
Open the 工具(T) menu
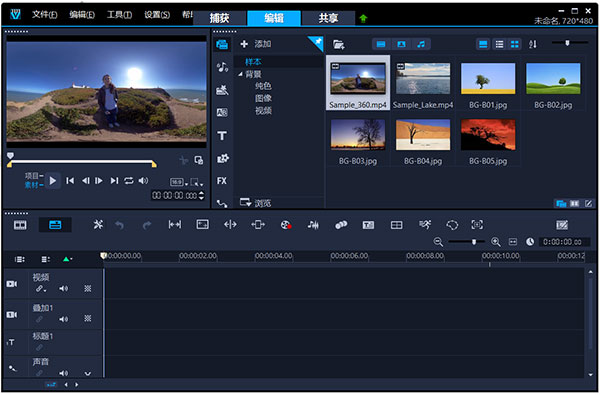coord(119,15)
